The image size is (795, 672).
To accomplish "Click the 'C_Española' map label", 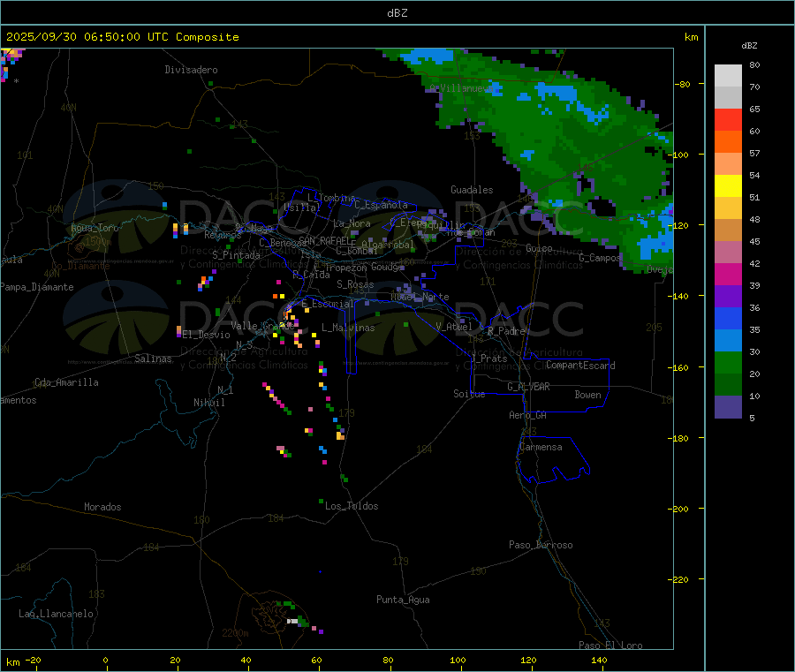I will pos(381,205).
